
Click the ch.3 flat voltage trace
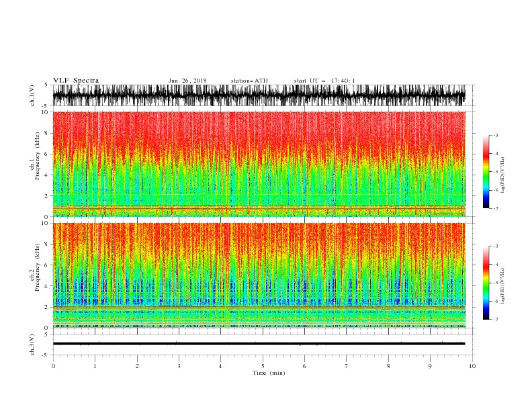coord(259,344)
